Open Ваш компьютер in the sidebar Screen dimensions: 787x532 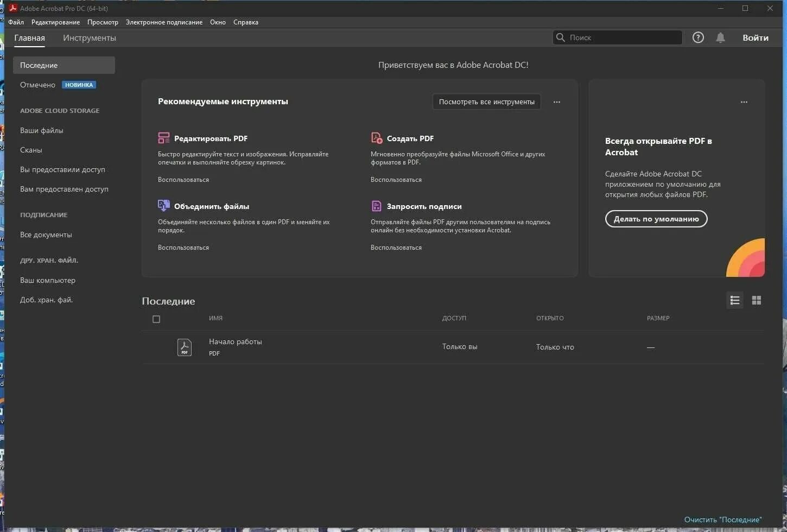[48, 280]
